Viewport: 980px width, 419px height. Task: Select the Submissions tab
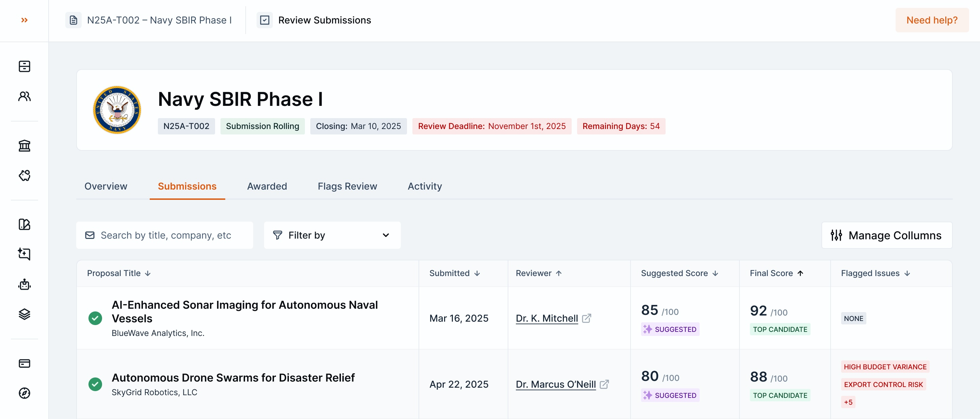click(187, 186)
